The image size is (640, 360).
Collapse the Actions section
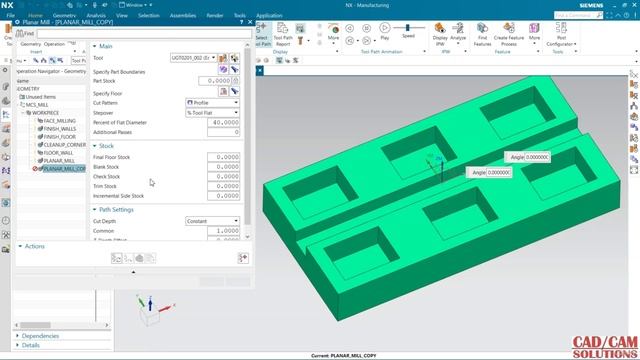20,246
